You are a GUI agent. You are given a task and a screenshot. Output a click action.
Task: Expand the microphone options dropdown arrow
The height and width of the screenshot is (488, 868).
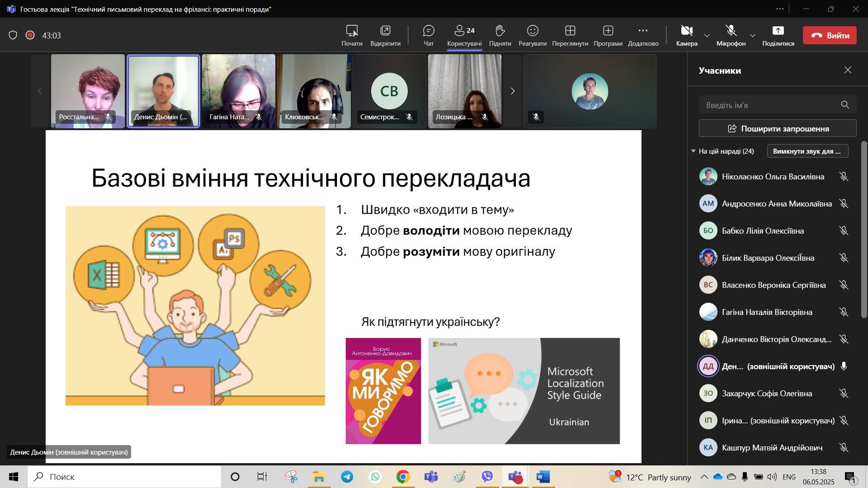(753, 36)
